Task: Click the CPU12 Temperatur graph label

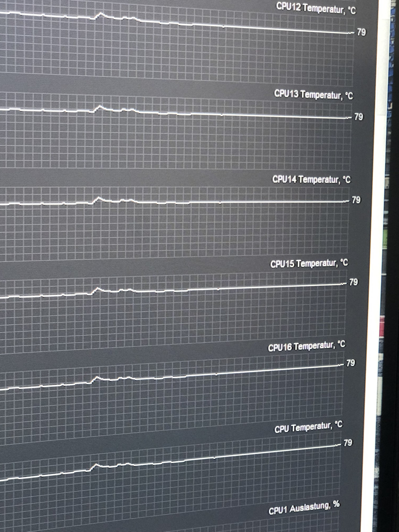Action: (x=316, y=8)
